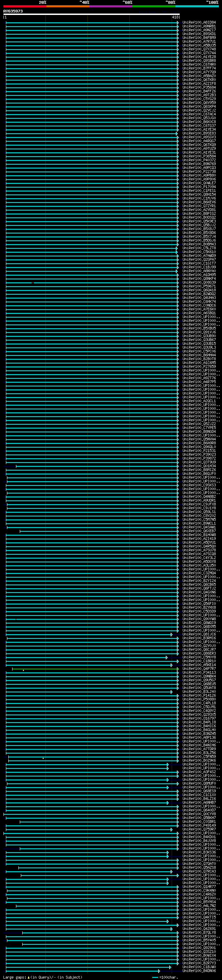222x980 pixels.
Task: Select label UniRef100_A3LU50
Action: click(199, 566)
